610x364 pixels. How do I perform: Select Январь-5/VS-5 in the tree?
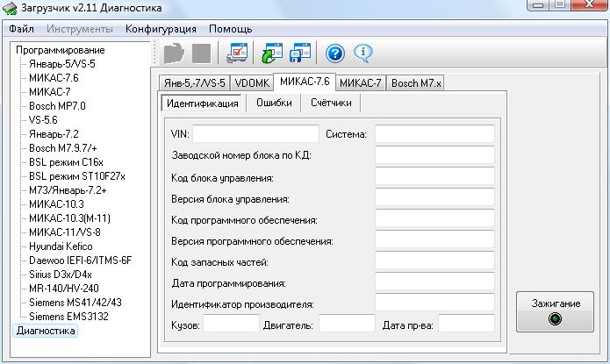[62, 64]
